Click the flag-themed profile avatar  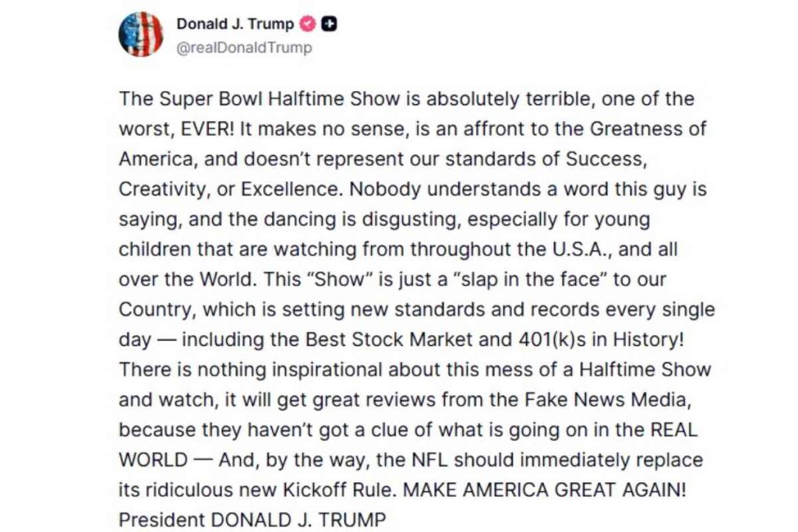[x=140, y=34]
